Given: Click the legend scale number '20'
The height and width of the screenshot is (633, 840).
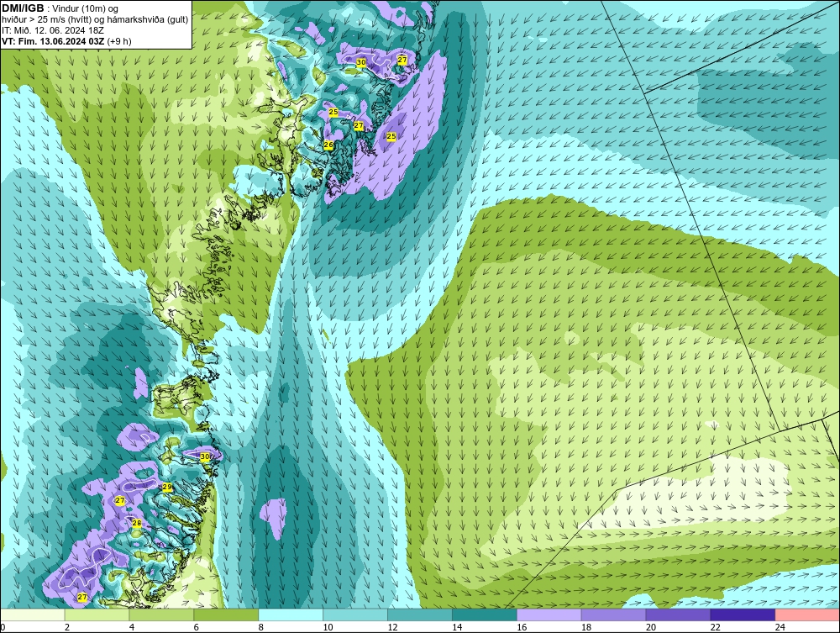Looking at the screenshot, I should pos(650,627).
